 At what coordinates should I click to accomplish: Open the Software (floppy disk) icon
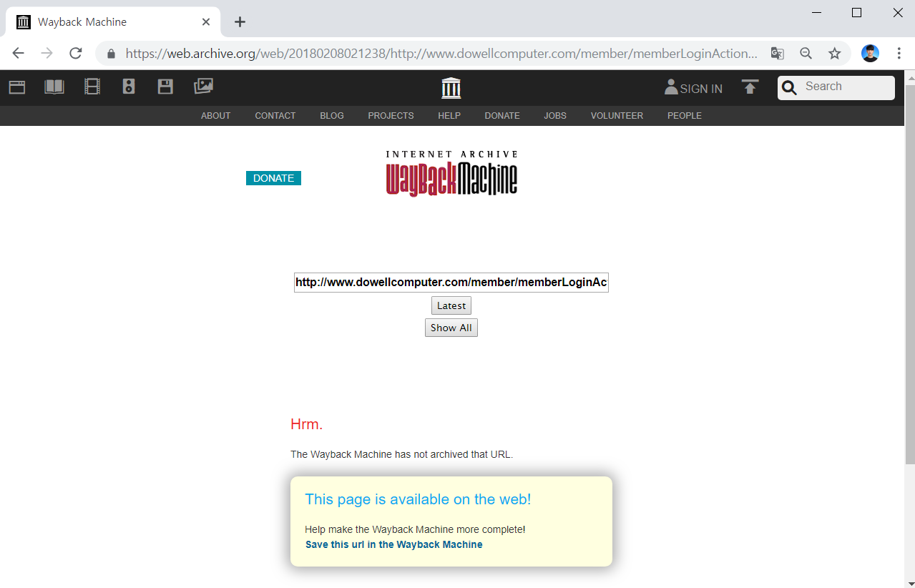165,87
